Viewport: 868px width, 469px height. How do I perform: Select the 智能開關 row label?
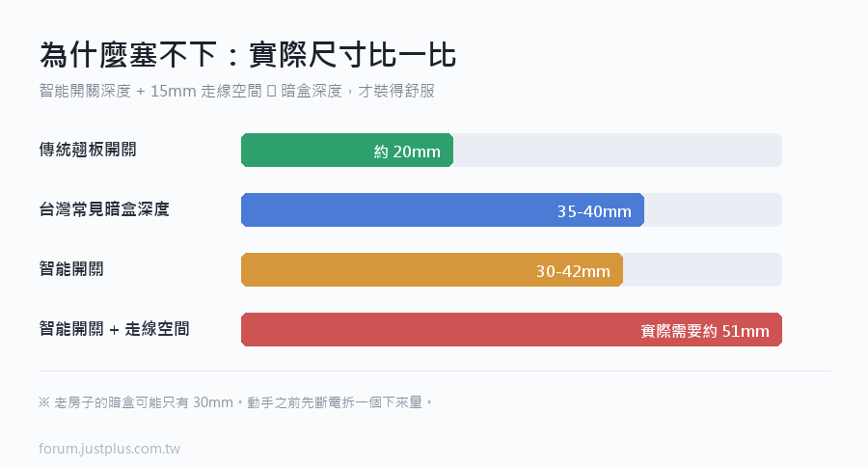coord(70,269)
